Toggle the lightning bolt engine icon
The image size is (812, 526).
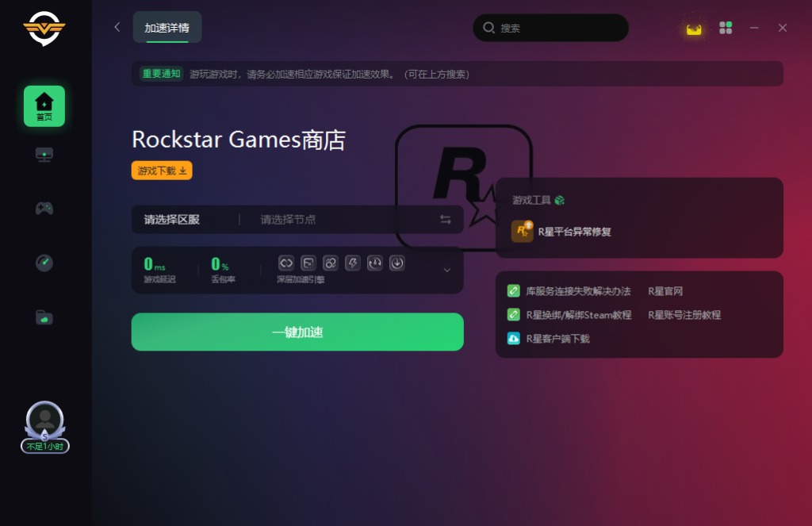pyautogui.click(x=353, y=263)
